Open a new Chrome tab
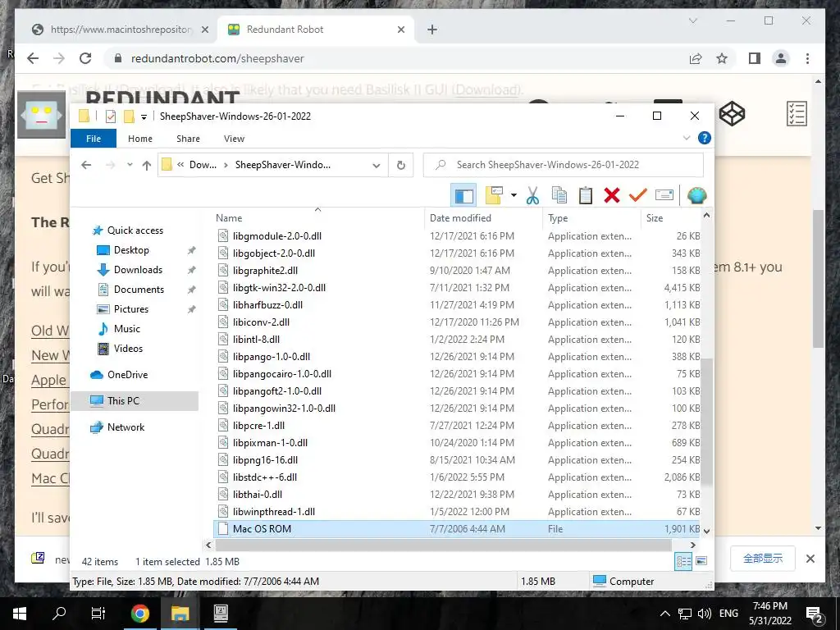Image resolution: width=840 pixels, height=630 pixels. tap(432, 30)
